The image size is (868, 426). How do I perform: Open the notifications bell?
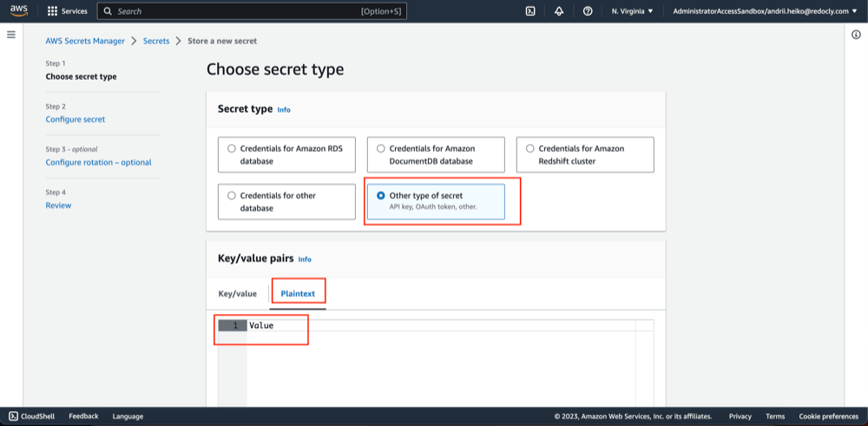(x=559, y=11)
